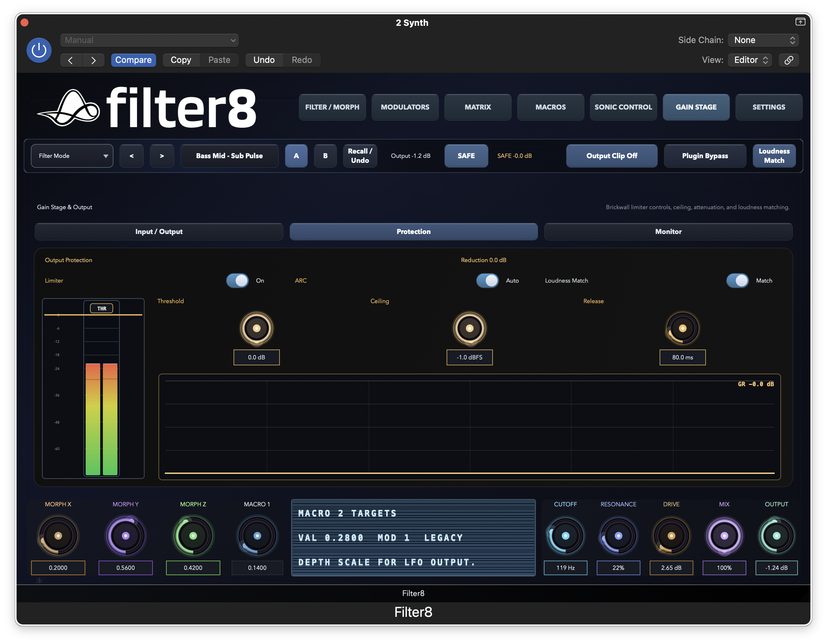Image resolution: width=827 pixels, height=644 pixels.
Task: Click the CUTOFF knob
Action: point(565,536)
